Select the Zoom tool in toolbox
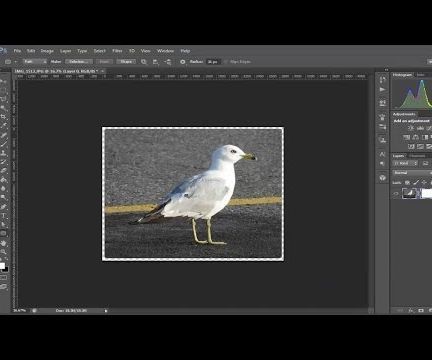 coord(3,252)
